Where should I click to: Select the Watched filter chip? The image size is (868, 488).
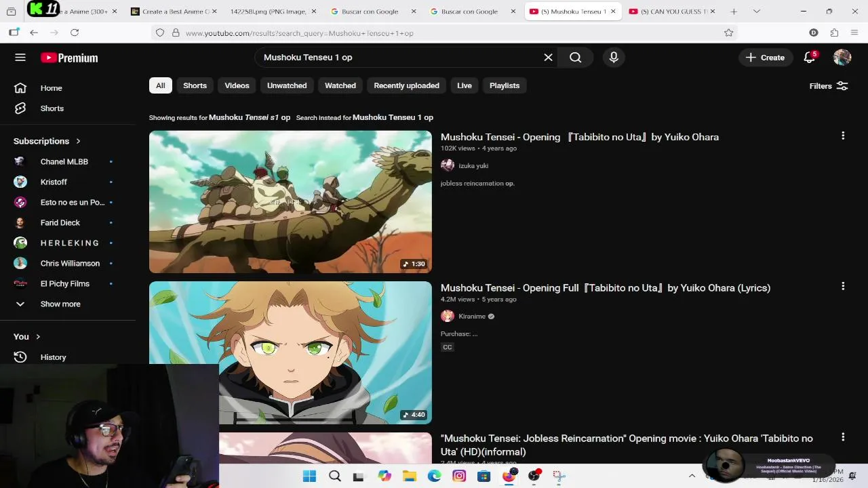click(340, 85)
